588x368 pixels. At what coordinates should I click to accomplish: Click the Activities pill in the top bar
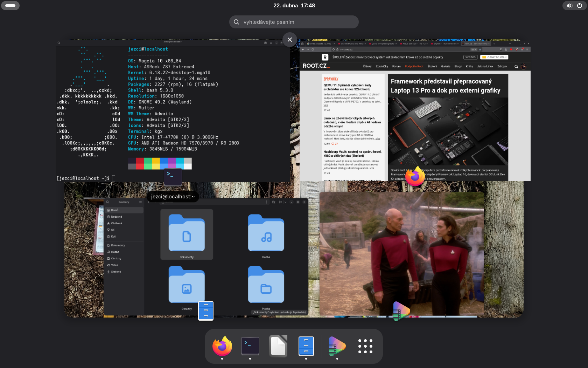[10, 6]
